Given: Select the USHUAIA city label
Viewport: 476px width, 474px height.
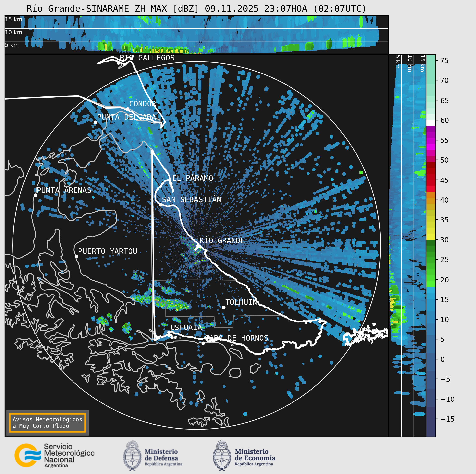Looking at the screenshot, I should (186, 328).
